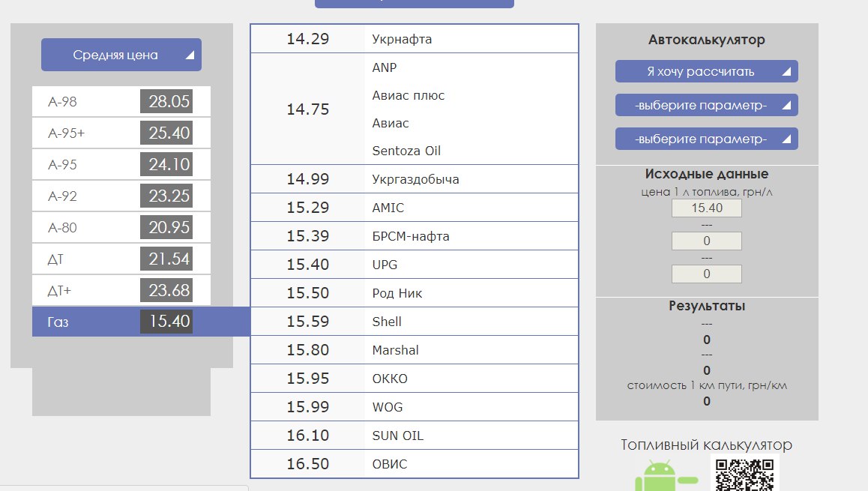This screenshot has width=868, height=491.
Task: Click the UPG station name
Action: [x=385, y=265]
